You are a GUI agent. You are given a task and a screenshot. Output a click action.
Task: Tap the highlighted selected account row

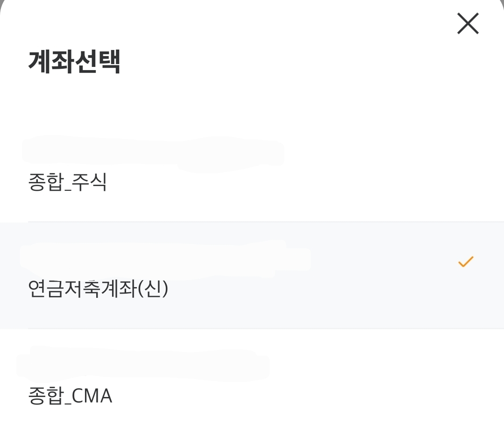327,275
